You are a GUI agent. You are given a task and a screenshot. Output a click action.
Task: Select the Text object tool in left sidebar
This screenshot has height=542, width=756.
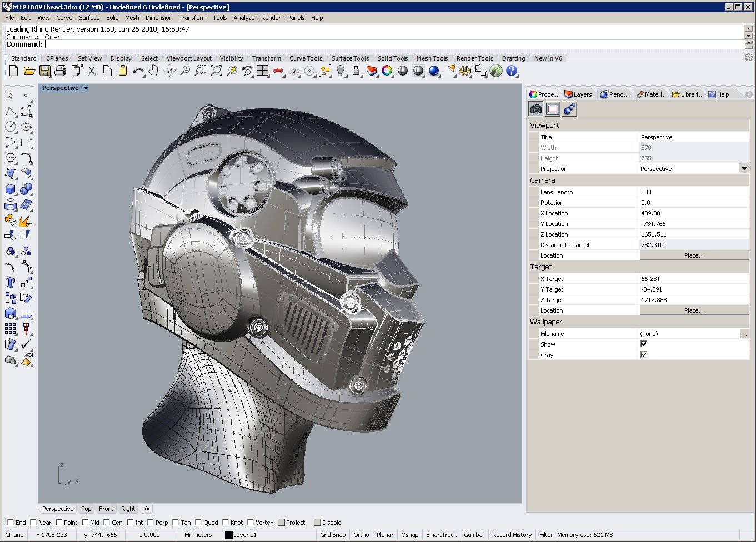tap(10, 283)
